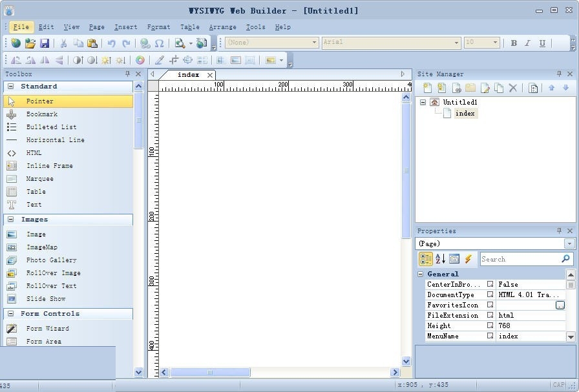Toggle Bold formatting button
This screenshot has width=579, height=392.
pos(514,43)
